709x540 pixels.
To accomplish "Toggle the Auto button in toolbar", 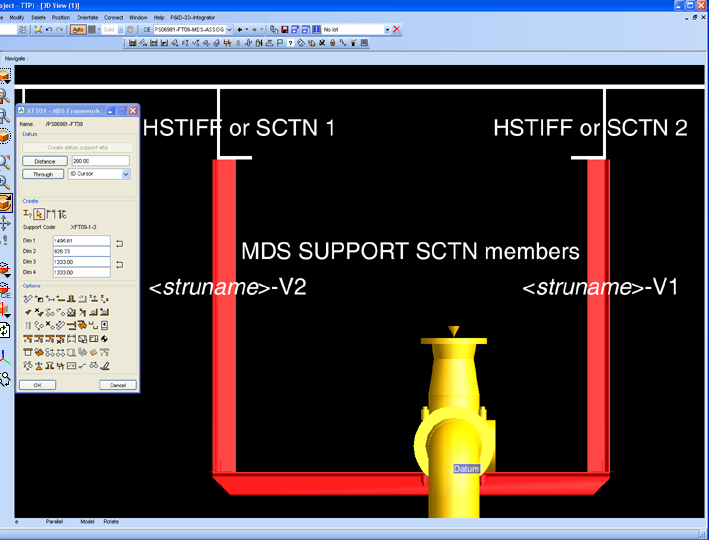I will 78,30.
